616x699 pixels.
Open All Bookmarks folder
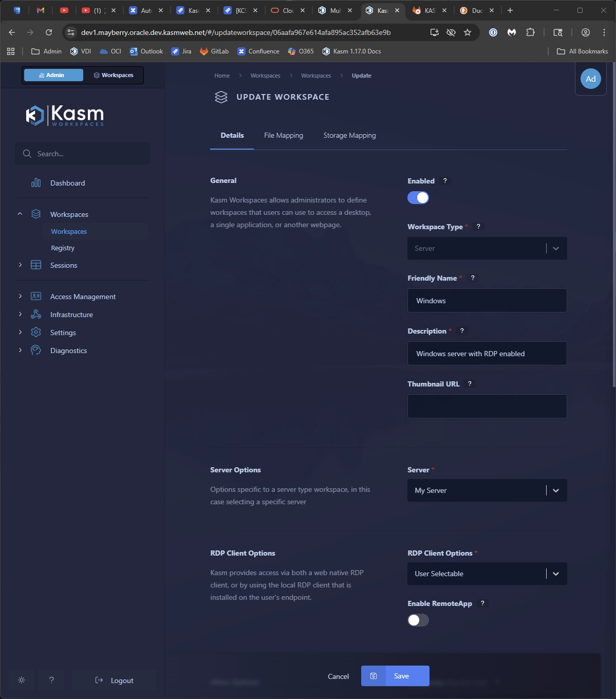583,51
